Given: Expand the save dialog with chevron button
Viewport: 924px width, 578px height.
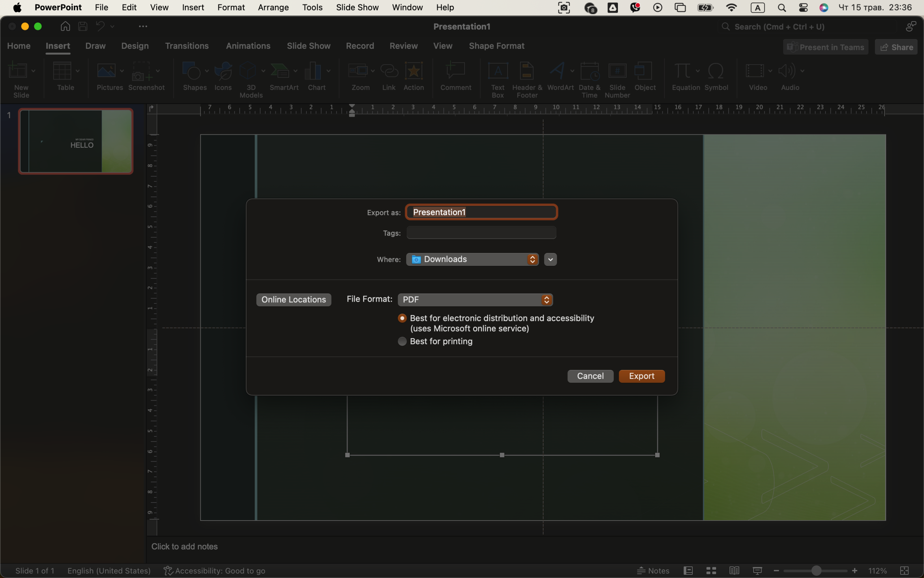Looking at the screenshot, I should [550, 259].
